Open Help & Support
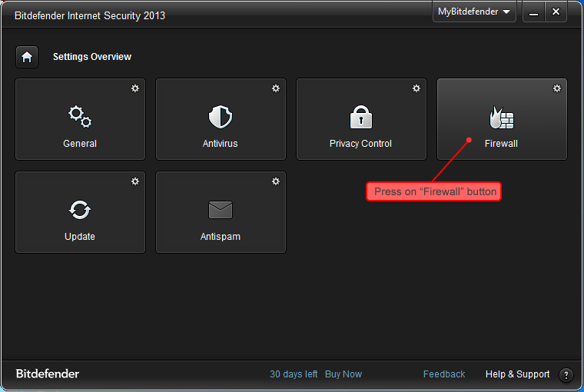 point(517,374)
